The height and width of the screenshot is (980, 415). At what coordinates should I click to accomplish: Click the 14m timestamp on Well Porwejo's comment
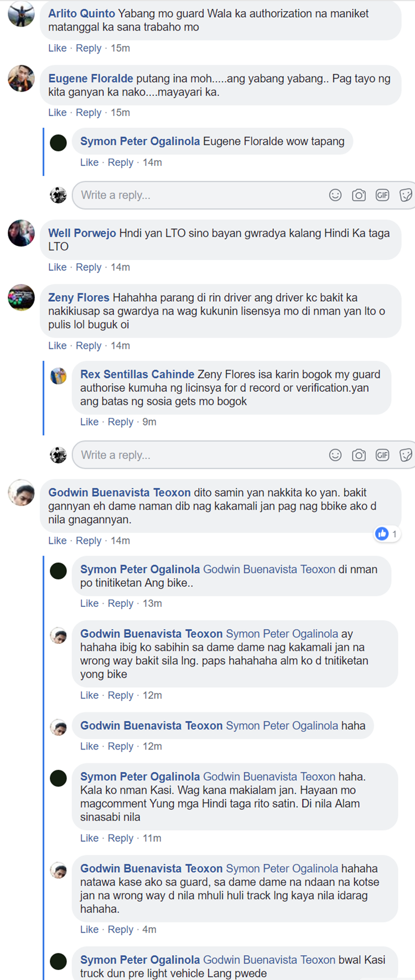(x=120, y=267)
